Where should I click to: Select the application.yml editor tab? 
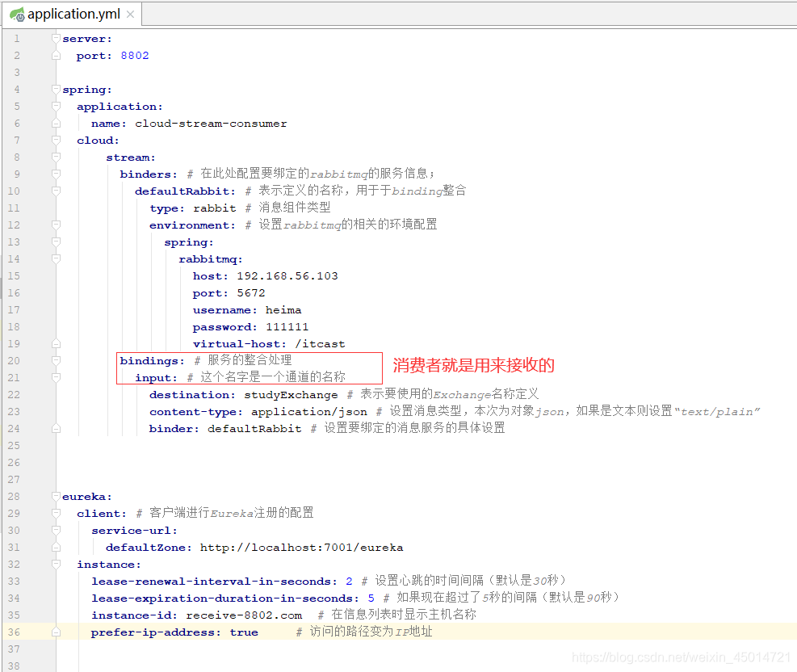[72, 14]
